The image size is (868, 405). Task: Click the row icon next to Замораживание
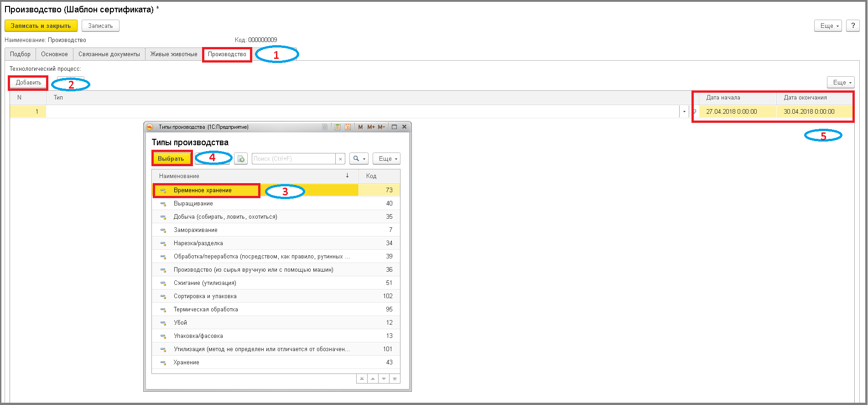coord(163,230)
